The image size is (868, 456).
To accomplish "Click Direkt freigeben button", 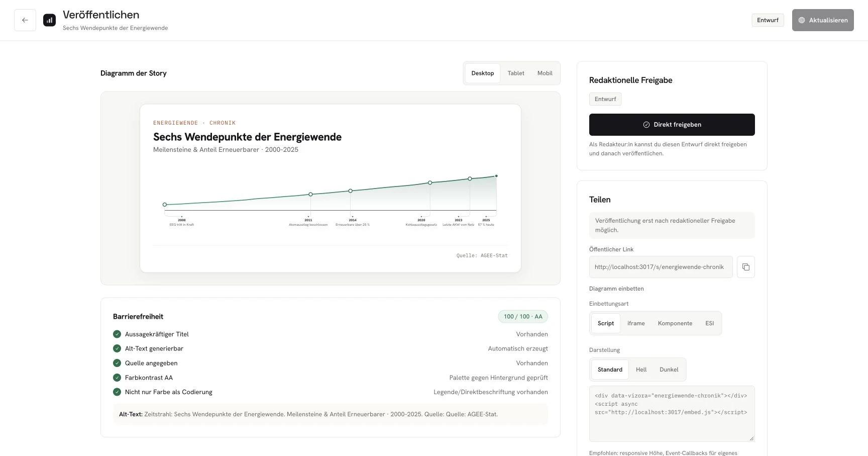I will pos(672,125).
